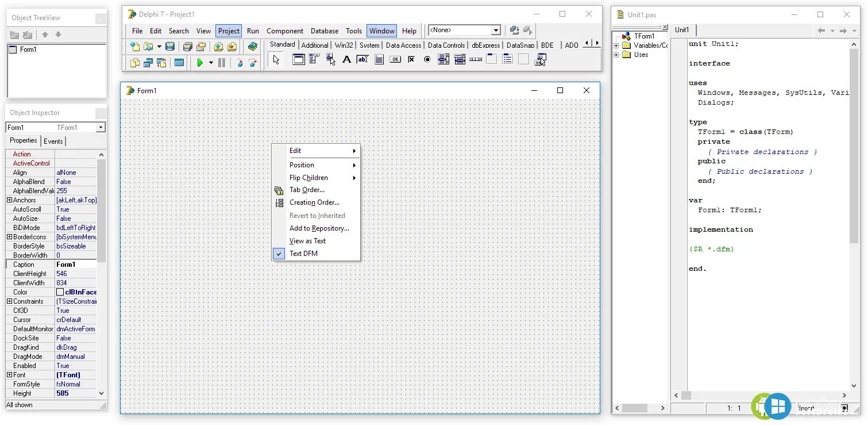868x425 pixels.
Task: Select the ScrollBar component icon
Action: click(475, 59)
